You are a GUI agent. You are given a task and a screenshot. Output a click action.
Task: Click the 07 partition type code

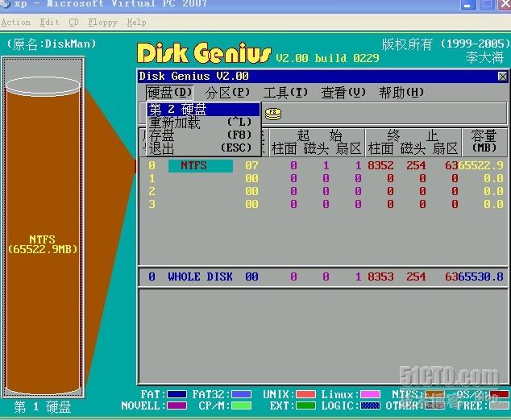(251, 165)
